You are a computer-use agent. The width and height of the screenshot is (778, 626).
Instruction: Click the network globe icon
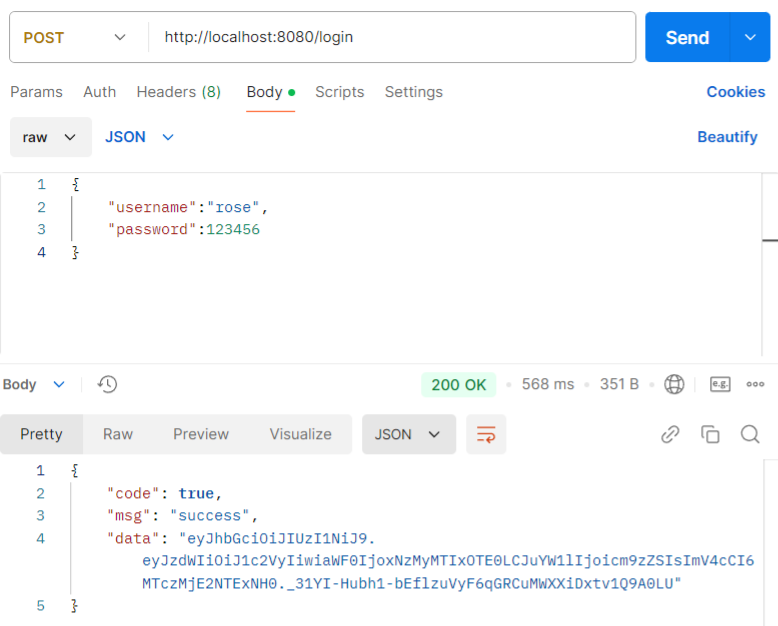pyautogui.click(x=674, y=384)
